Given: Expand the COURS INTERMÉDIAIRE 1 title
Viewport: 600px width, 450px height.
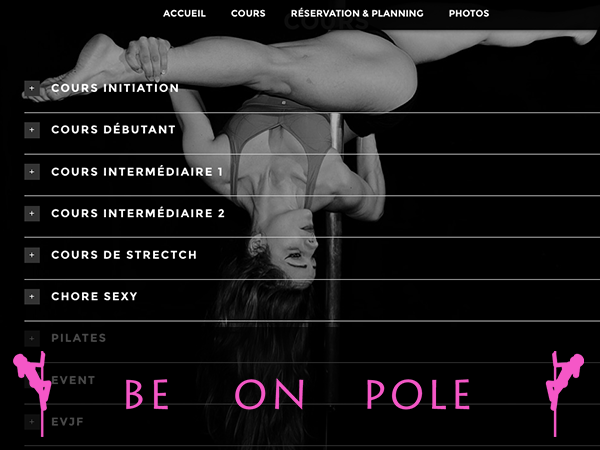Looking at the screenshot, I should click(137, 171).
